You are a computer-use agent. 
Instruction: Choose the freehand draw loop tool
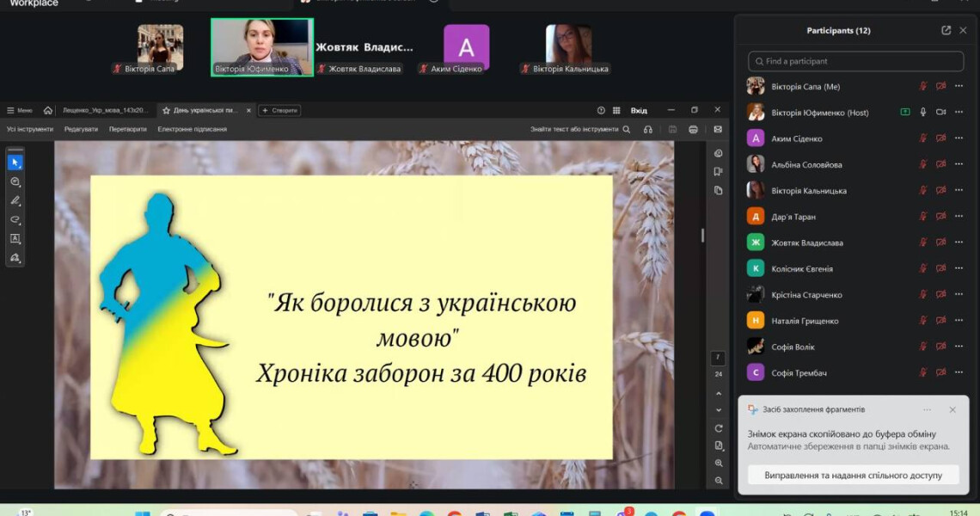[15, 219]
